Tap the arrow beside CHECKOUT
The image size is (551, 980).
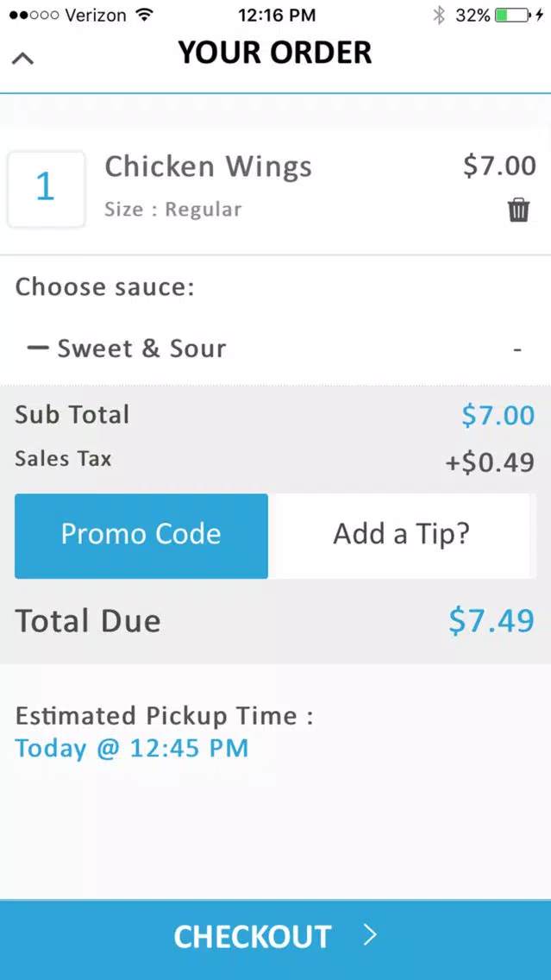coord(371,935)
